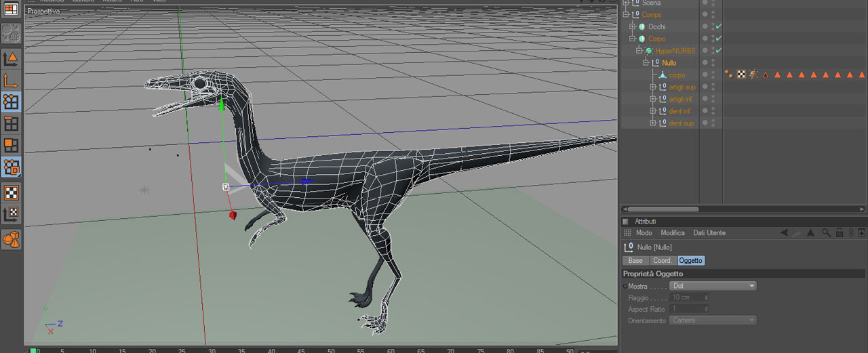
Task: Click the highlighted selection-mode icon with corner arrow
Action: pyautogui.click(x=12, y=167)
